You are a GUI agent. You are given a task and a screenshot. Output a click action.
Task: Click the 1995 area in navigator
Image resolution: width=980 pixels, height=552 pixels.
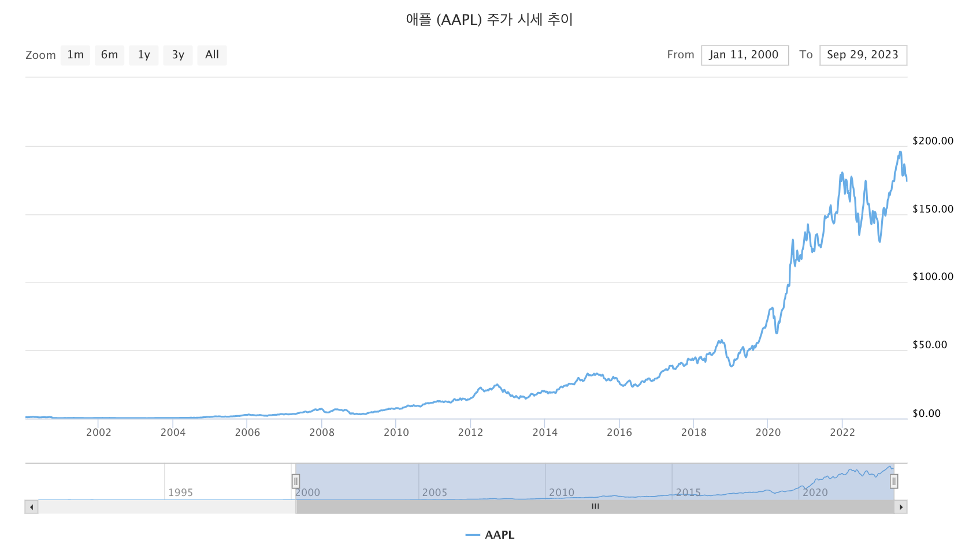[x=180, y=493]
